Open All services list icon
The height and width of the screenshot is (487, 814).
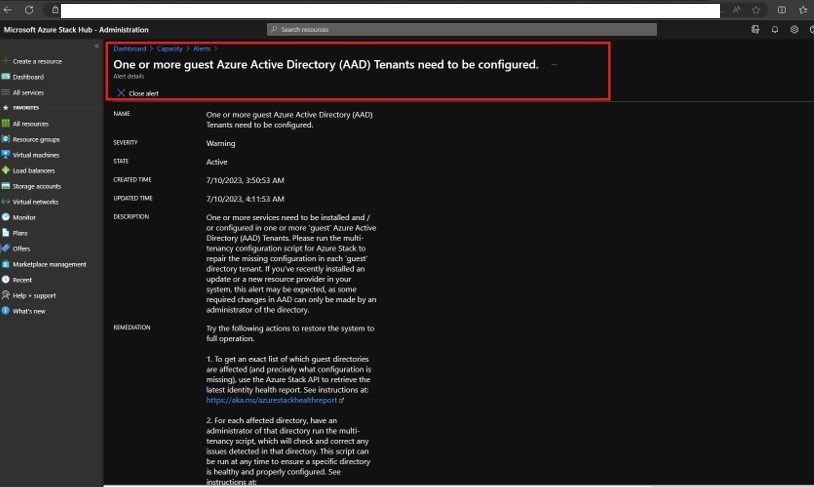click(6, 92)
